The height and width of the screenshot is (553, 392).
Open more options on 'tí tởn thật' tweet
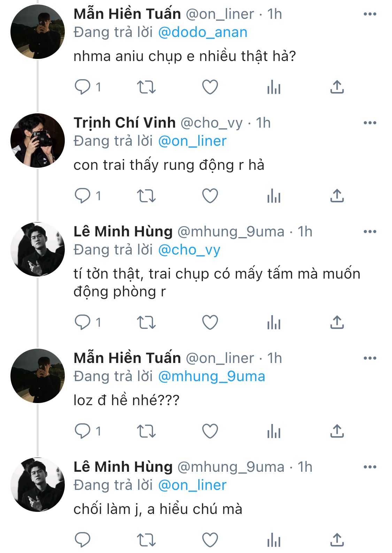coord(370,232)
